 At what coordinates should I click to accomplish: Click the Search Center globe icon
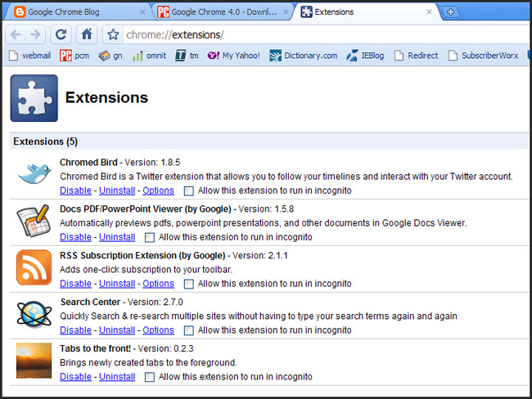(x=34, y=314)
